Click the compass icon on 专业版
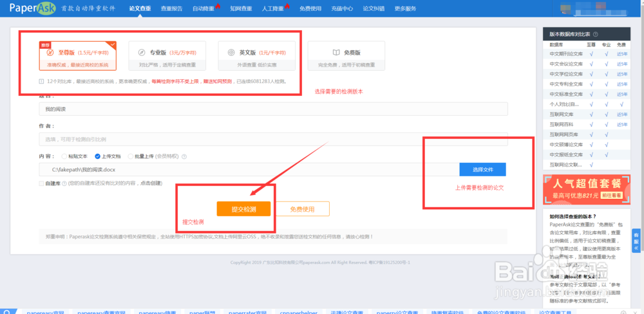 coord(141,53)
